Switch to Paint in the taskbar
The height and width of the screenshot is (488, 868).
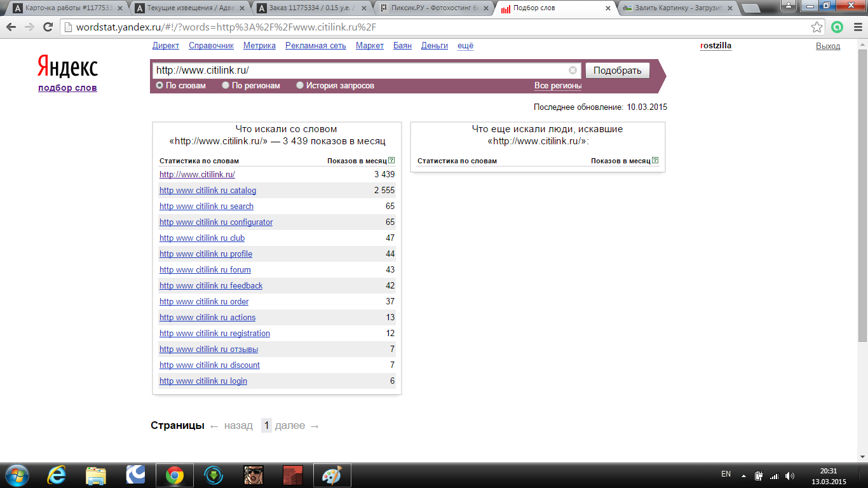point(332,475)
